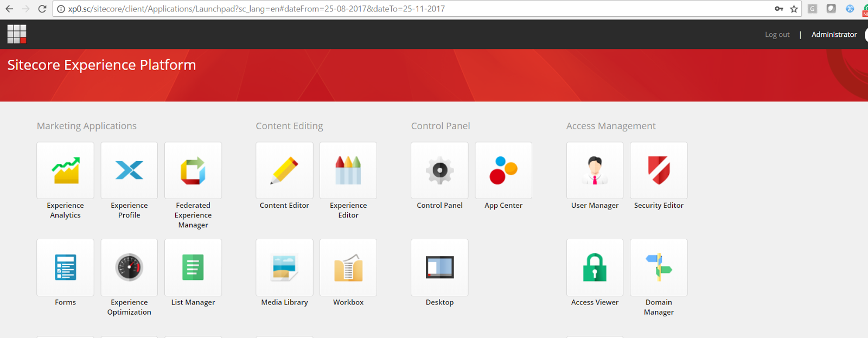Launch Experience Profile tile
The image size is (868, 338).
click(x=129, y=170)
